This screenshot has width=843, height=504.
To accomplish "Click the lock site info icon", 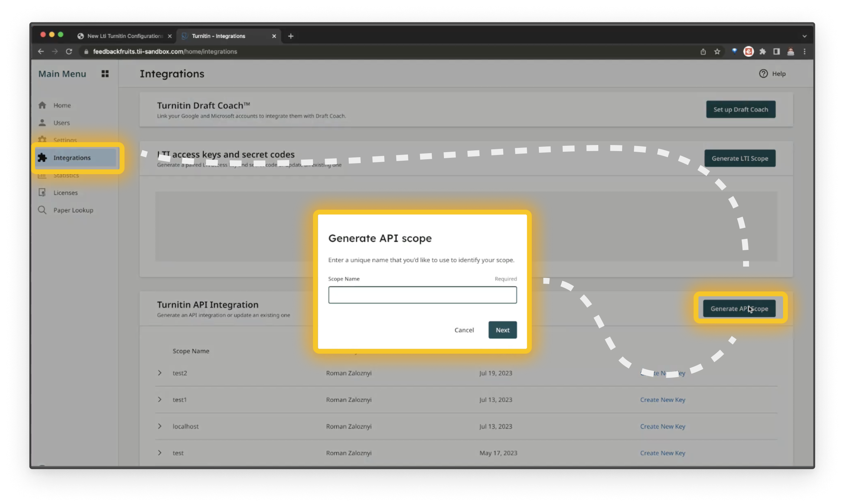I will click(x=86, y=52).
